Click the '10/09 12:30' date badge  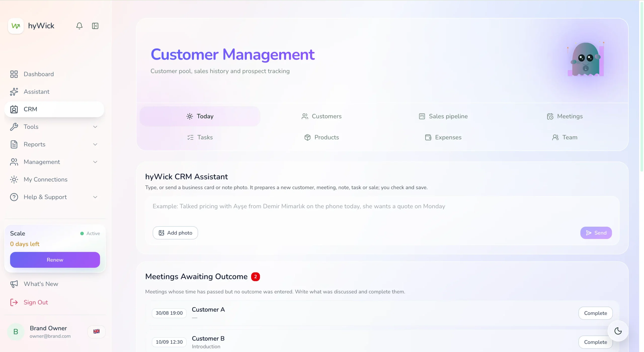pos(169,342)
